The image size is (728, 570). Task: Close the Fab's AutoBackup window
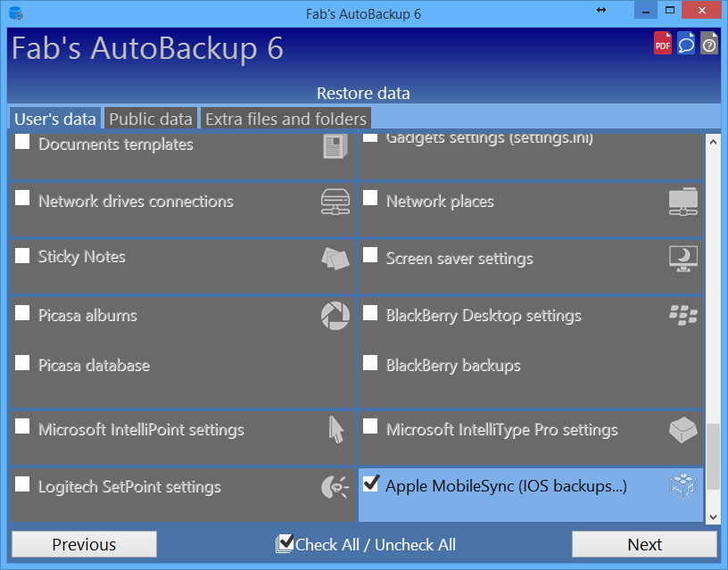click(x=701, y=10)
